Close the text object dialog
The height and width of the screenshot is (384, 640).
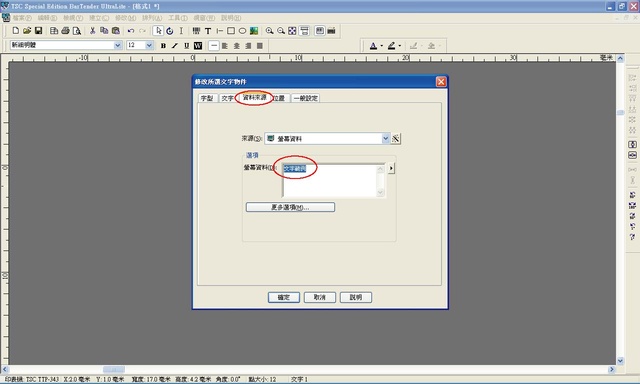tap(441, 82)
